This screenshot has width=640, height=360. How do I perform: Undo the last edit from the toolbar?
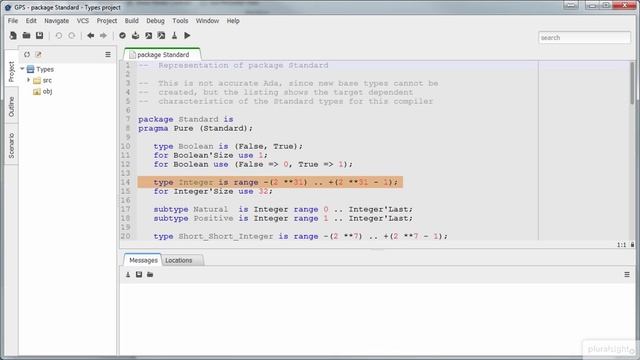click(59, 36)
